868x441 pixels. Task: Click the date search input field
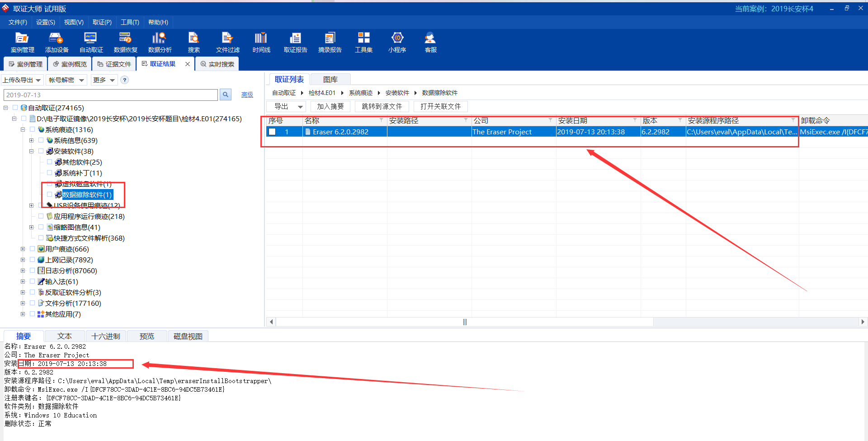[x=111, y=95]
